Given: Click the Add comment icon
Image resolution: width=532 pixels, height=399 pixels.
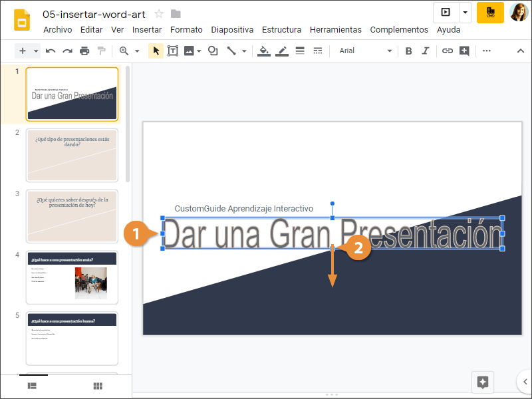Looking at the screenshot, I should (464, 51).
